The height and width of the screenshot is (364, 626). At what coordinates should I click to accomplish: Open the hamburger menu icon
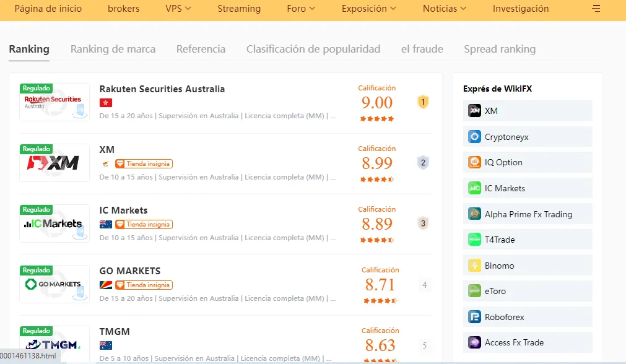(x=596, y=9)
